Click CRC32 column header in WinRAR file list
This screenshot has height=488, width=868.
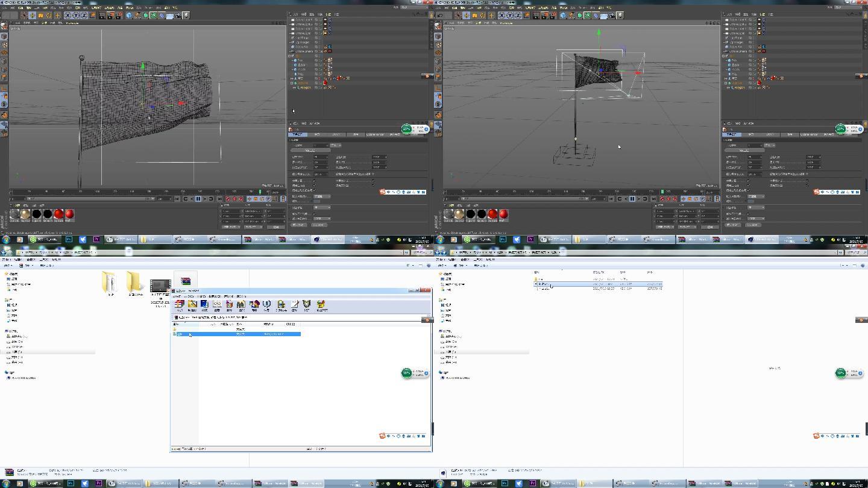pos(291,324)
